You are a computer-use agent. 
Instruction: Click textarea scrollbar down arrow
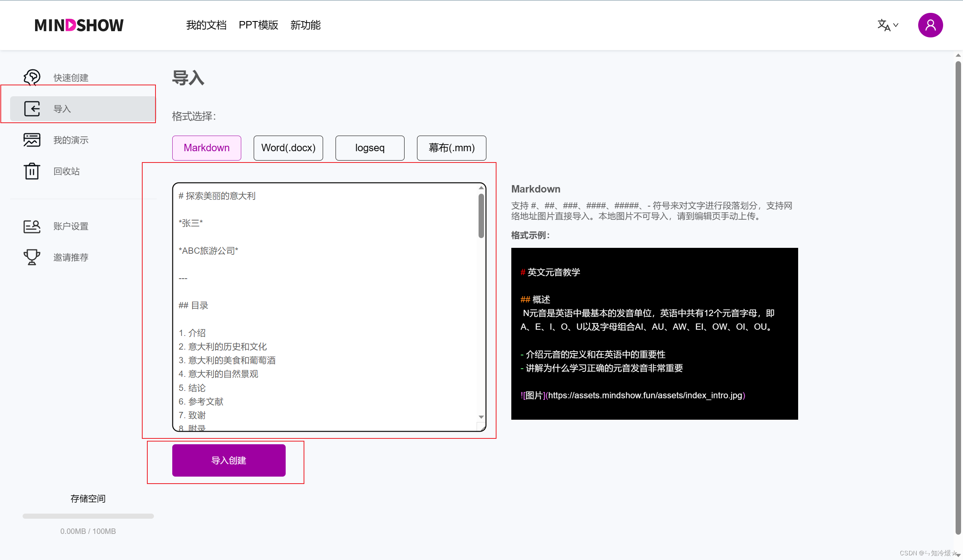481,417
